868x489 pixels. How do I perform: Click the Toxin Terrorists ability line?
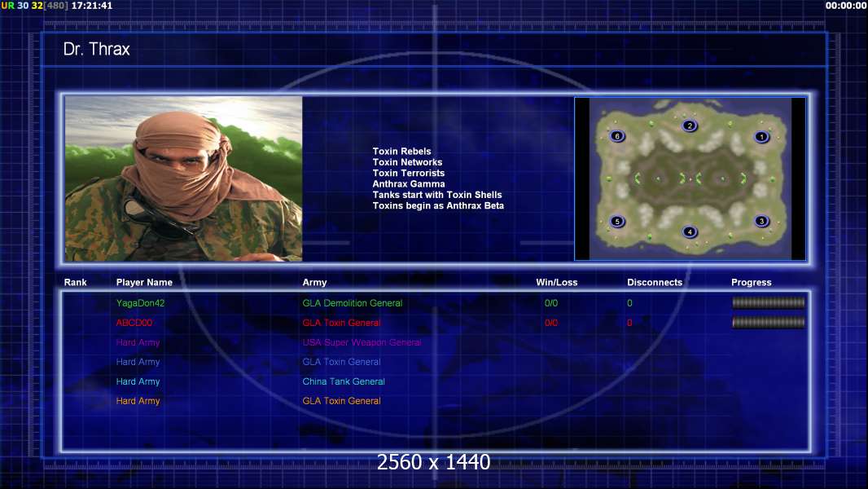coord(408,173)
